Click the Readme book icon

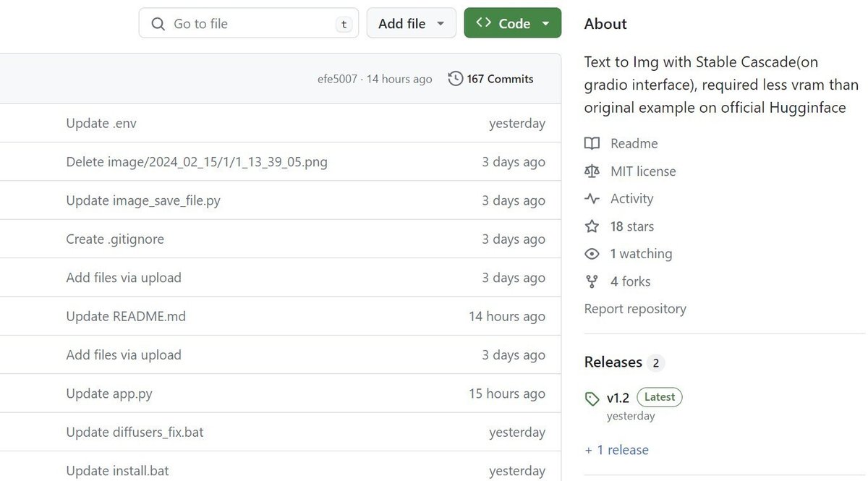(x=592, y=143)
